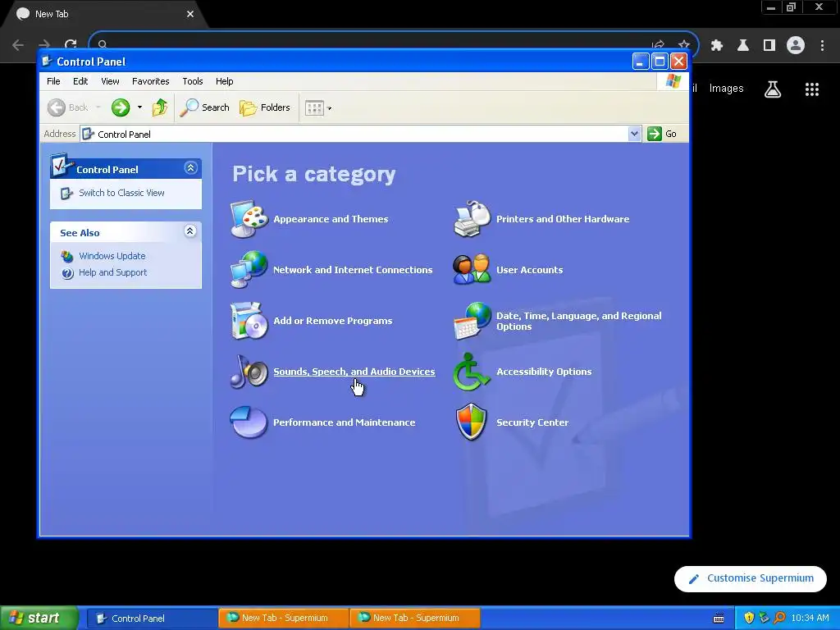Open the Forward button history dropdown
Screen dimensions: 840x630
(139, 107)
